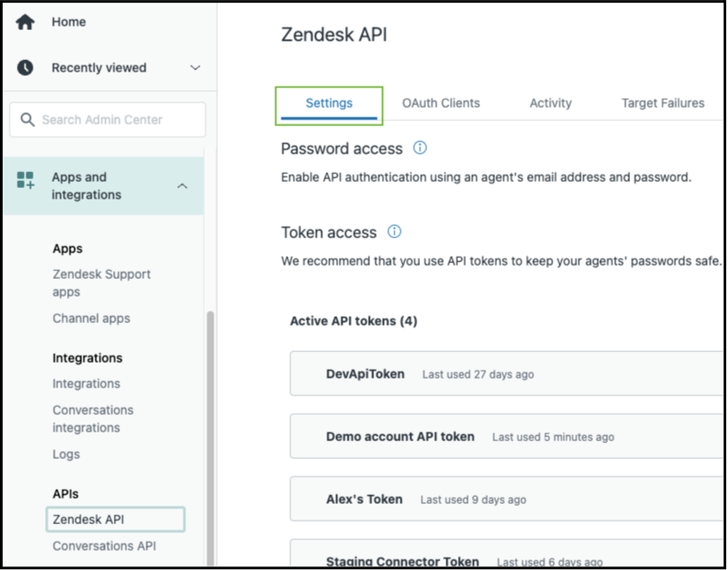Image resolution: width=728 pixels, height=570 pixels.
Task: Click the Home house icon
Action: (25, 22)
